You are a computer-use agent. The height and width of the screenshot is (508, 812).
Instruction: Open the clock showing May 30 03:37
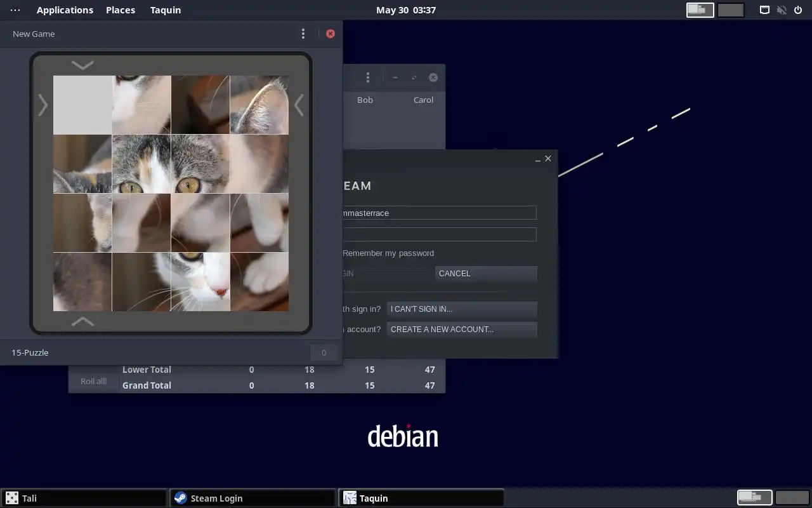click(406, 10)
